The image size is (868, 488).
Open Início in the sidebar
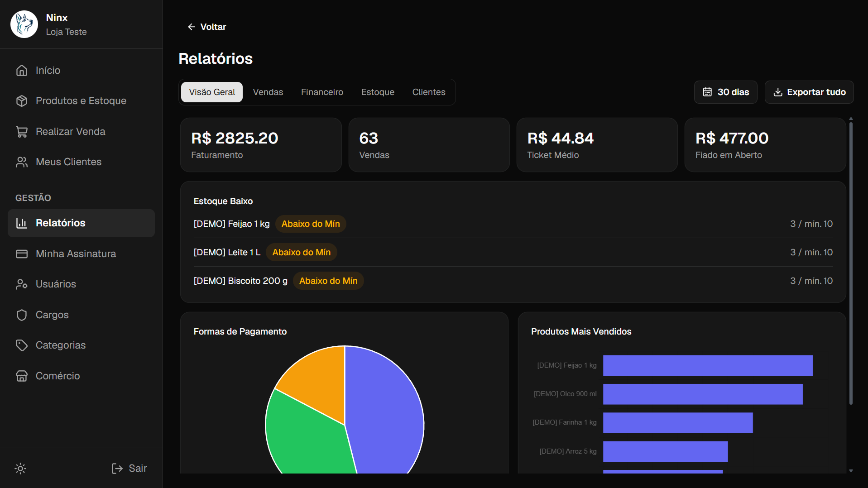pos(81,71)
